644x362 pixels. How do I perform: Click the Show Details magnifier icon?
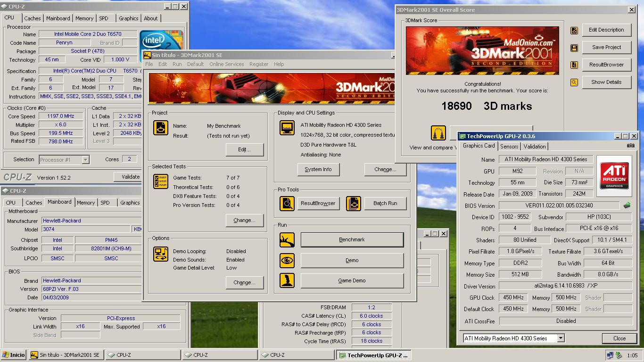574,82
